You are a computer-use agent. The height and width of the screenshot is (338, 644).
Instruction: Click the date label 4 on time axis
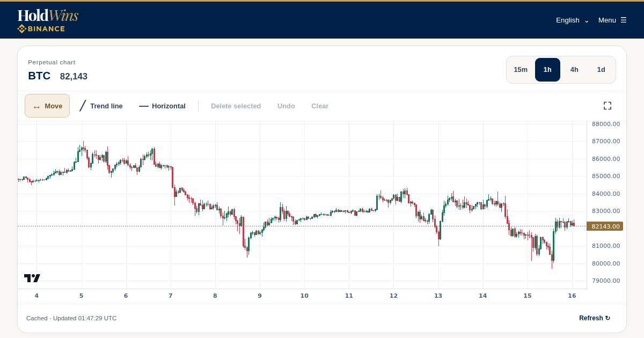point(36,296)
